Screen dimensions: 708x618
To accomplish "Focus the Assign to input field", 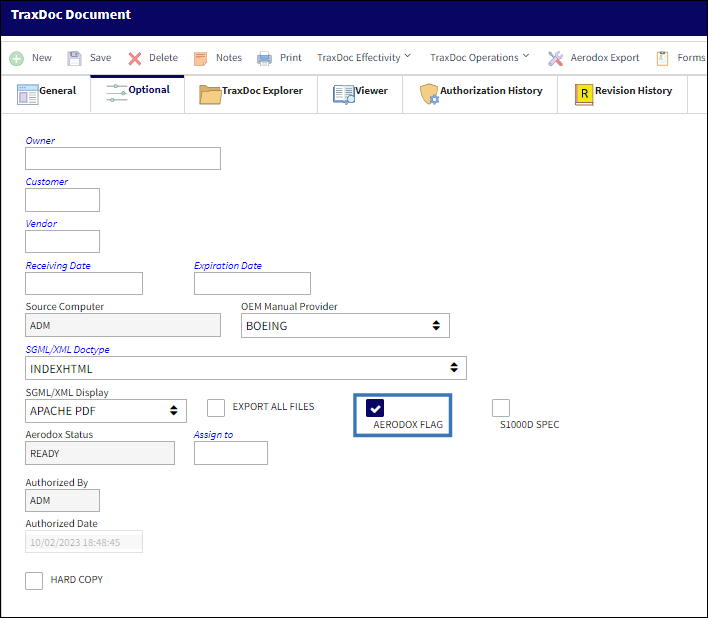I will 231,453.
